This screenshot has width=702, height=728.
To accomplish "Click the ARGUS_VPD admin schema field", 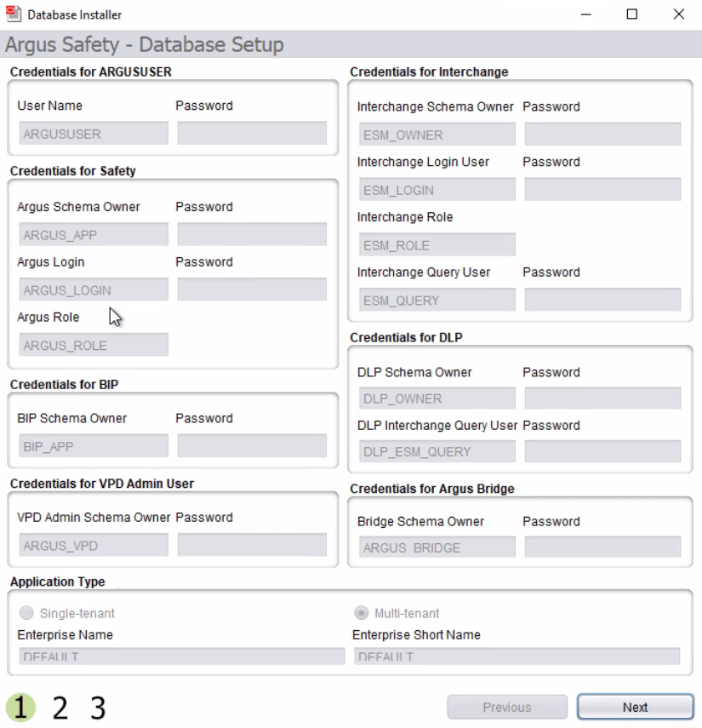I will [93, 544].
